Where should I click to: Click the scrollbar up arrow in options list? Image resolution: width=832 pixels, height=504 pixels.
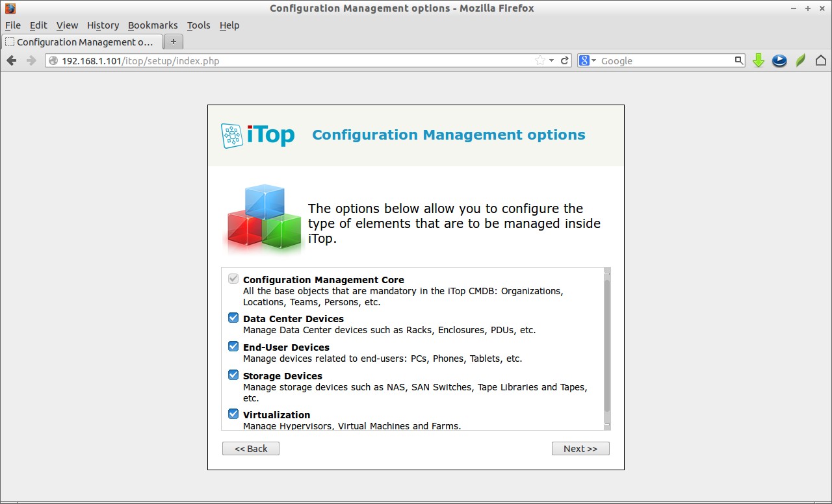[607, 271]
